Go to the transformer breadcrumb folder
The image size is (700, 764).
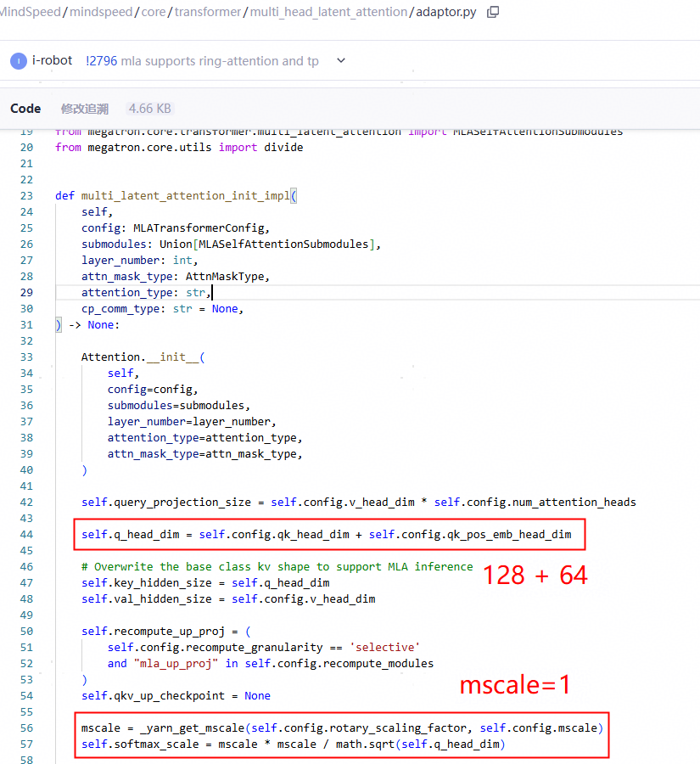pos(208,12)
